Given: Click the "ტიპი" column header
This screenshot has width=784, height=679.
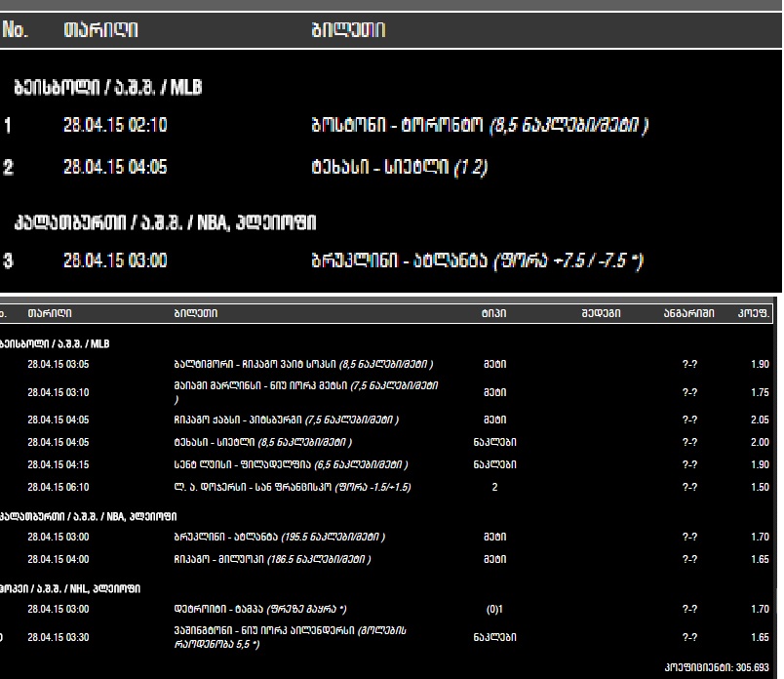Looking at the screenshot, I should point(491,314).
